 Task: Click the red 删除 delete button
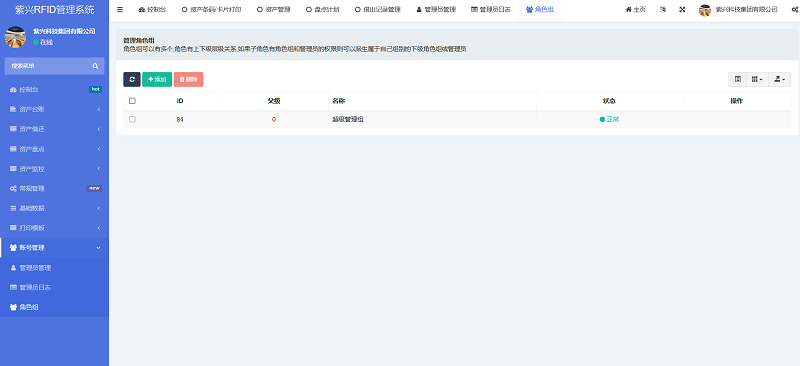click(x=188, y=79)
